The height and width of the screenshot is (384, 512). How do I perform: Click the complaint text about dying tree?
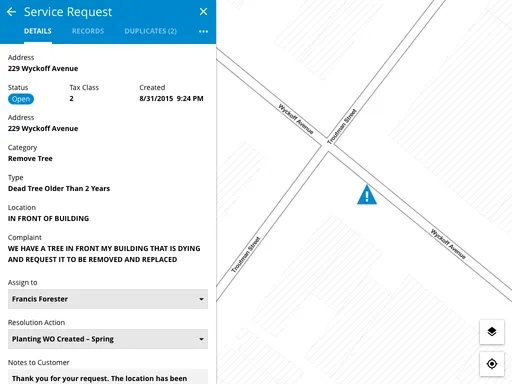click(104, 254)
